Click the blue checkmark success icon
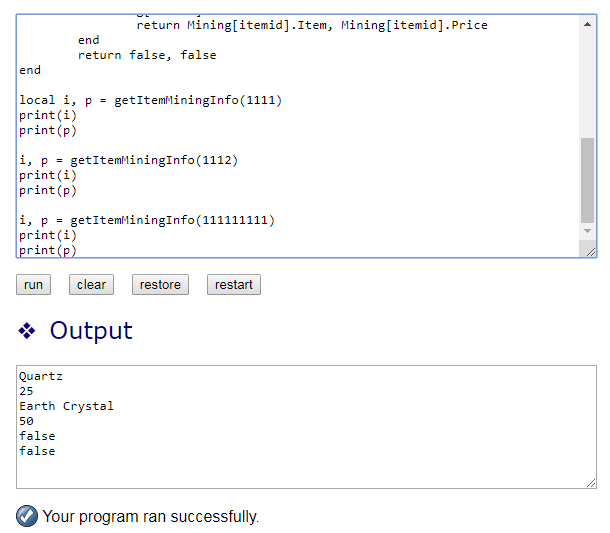 tap(27, 516)
